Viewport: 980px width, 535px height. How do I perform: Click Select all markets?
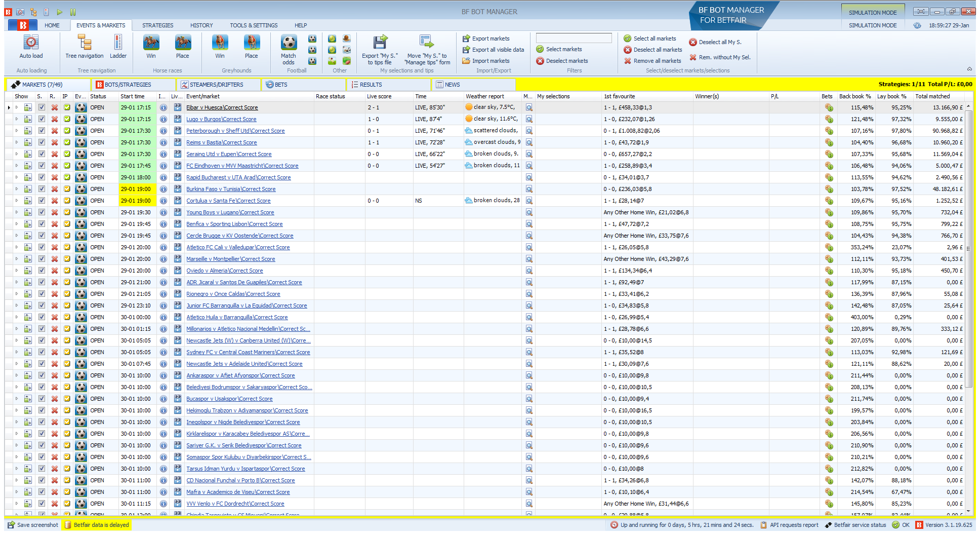650,39
